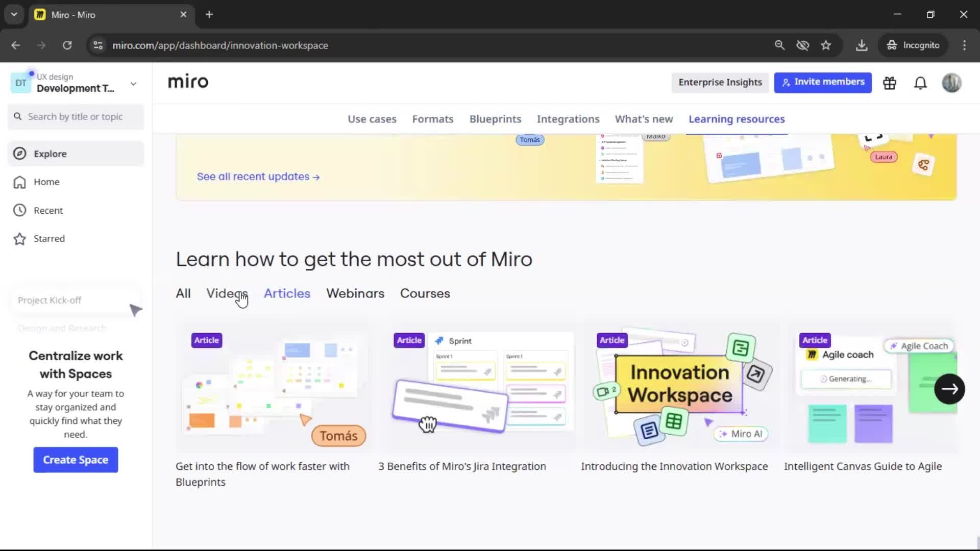Reload the page
This screenshot has width=980, height=551.
(x=67, y=45)
